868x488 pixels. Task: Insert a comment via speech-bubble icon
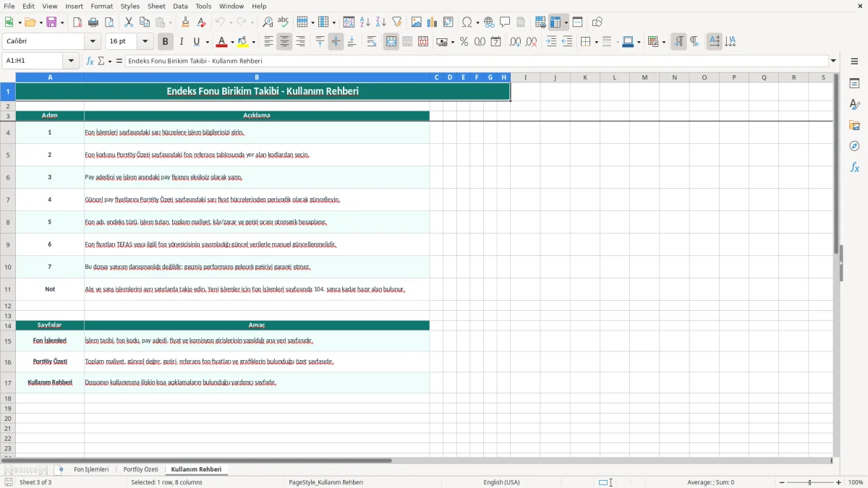505,22
